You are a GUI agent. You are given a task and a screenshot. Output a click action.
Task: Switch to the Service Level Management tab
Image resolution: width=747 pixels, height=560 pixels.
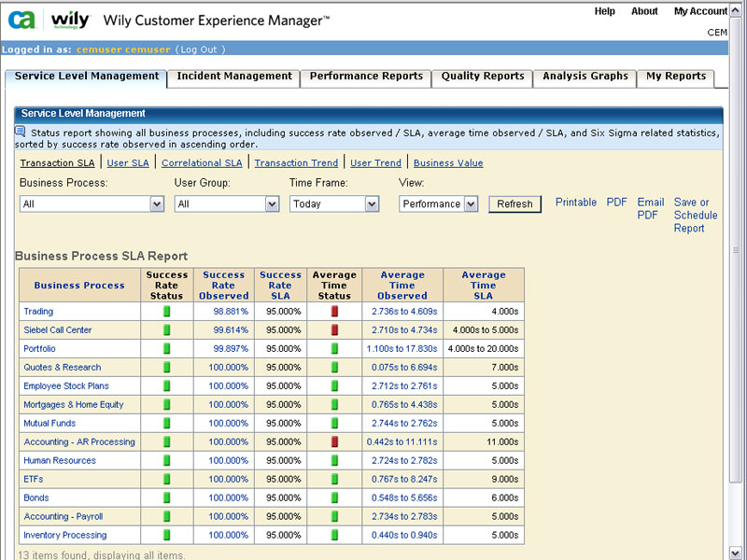pyautogui.click(x=87, y=77)
